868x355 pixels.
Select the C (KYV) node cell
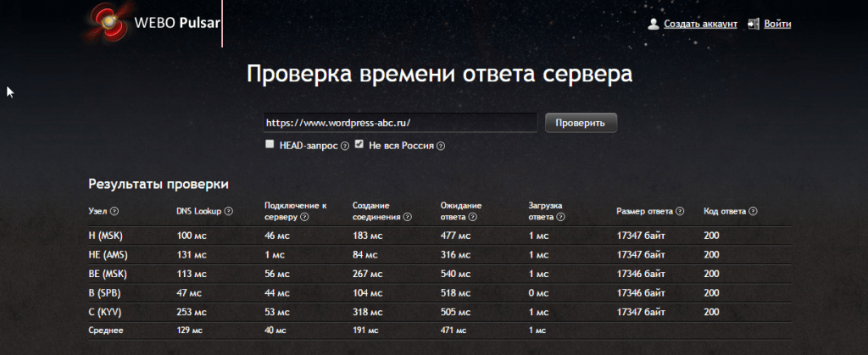(x=104, y=313)
